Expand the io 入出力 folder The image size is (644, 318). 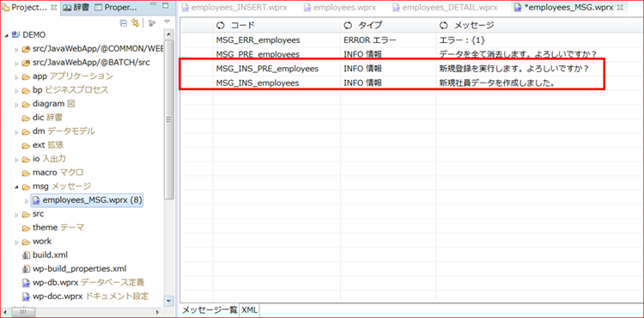16,159
